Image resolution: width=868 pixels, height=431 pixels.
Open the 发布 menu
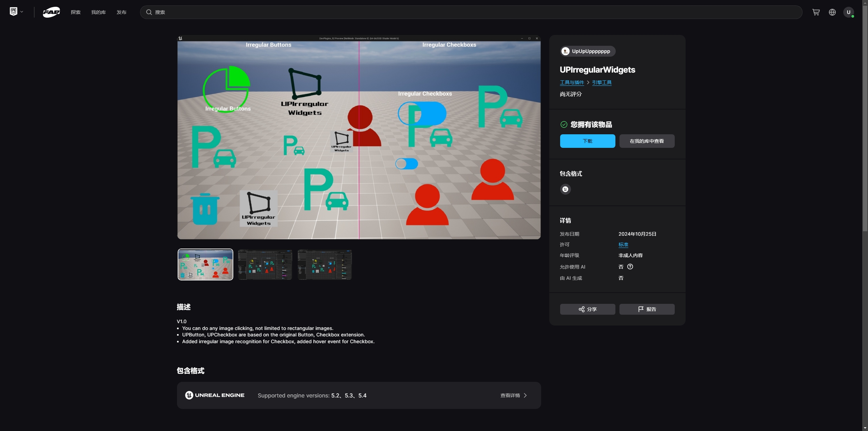(x=121, y=12)
